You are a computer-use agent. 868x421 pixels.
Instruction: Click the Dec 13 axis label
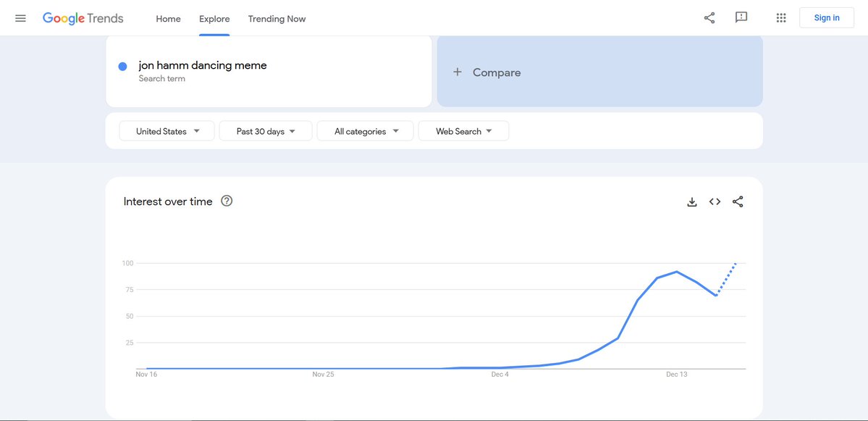(676, 375)
